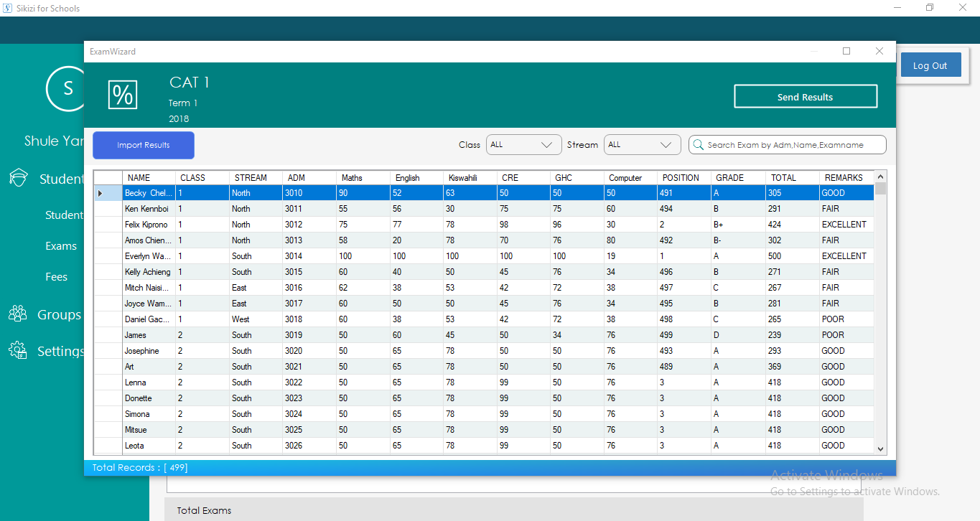Sort by the POSITION column header

point(684,177)
